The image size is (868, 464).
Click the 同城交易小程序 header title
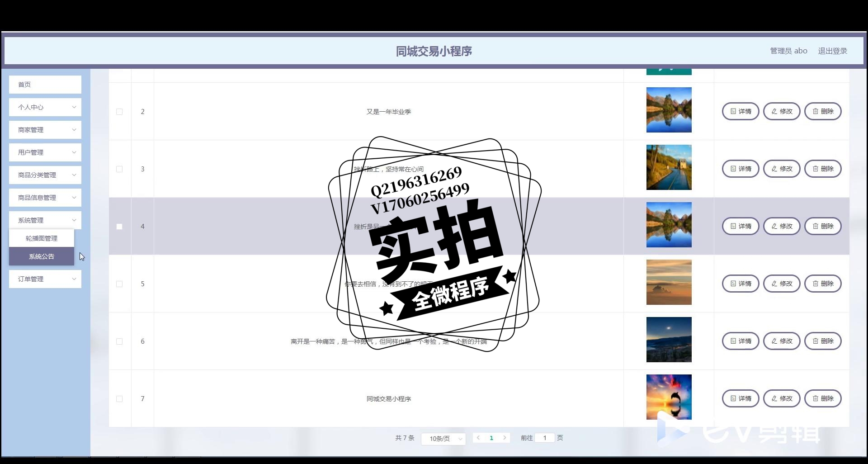[x=434, y=51]
